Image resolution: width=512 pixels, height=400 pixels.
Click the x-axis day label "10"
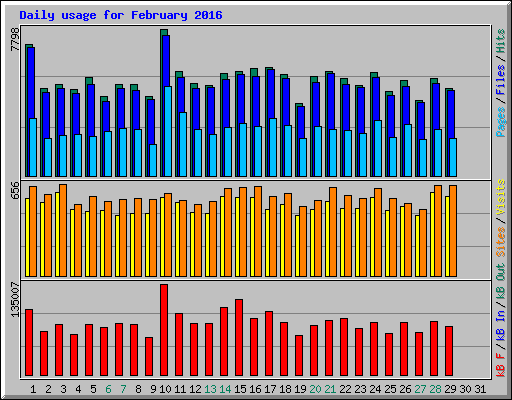165,389
